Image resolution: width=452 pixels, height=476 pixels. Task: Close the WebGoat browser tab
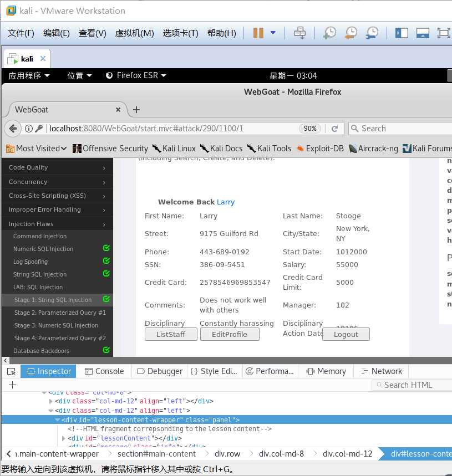[118, 110]
